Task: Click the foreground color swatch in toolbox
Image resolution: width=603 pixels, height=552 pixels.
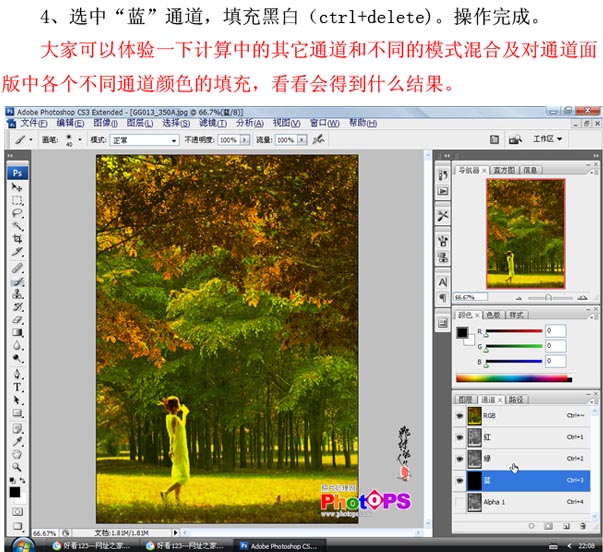Action: click(15, 492)
